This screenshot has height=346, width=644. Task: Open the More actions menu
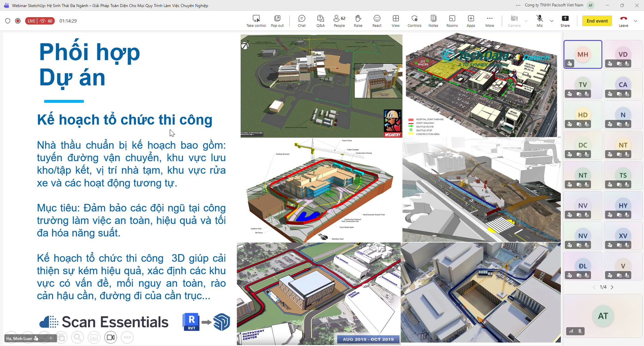coord(490,21)
